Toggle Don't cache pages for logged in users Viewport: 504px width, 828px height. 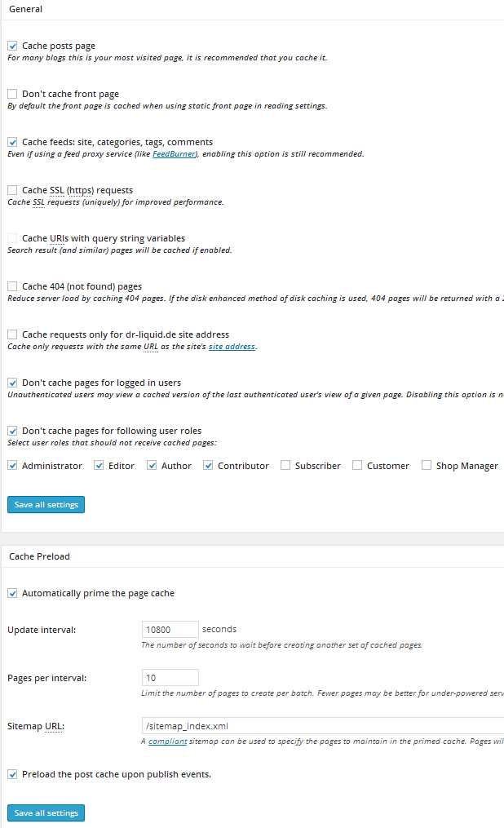[x=12, y=383]
